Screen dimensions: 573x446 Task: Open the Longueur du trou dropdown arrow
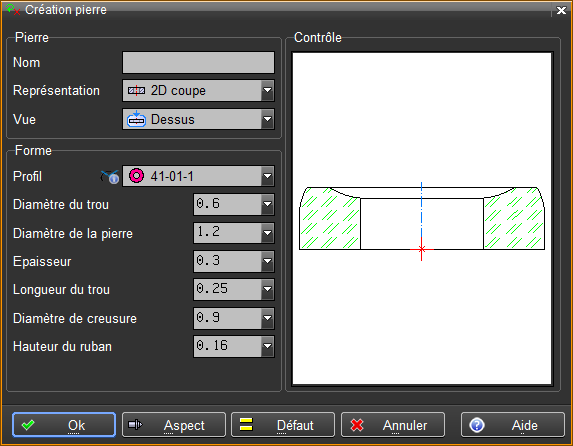[x=267, y=289]
